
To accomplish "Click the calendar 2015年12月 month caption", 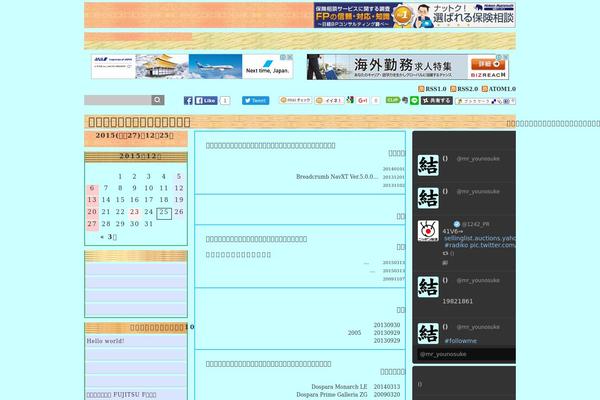I will point(140,156).
